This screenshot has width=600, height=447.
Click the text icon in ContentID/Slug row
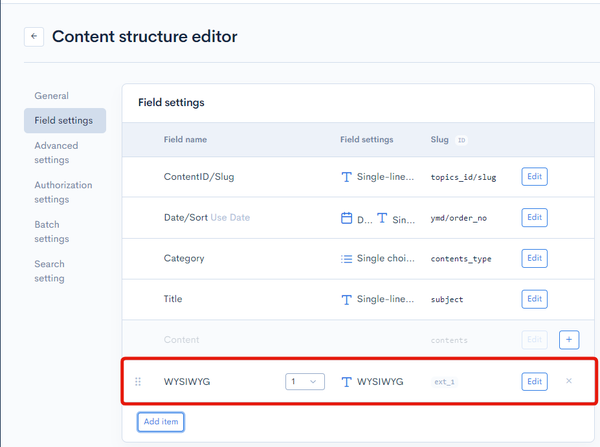click(x=346, y=177)
